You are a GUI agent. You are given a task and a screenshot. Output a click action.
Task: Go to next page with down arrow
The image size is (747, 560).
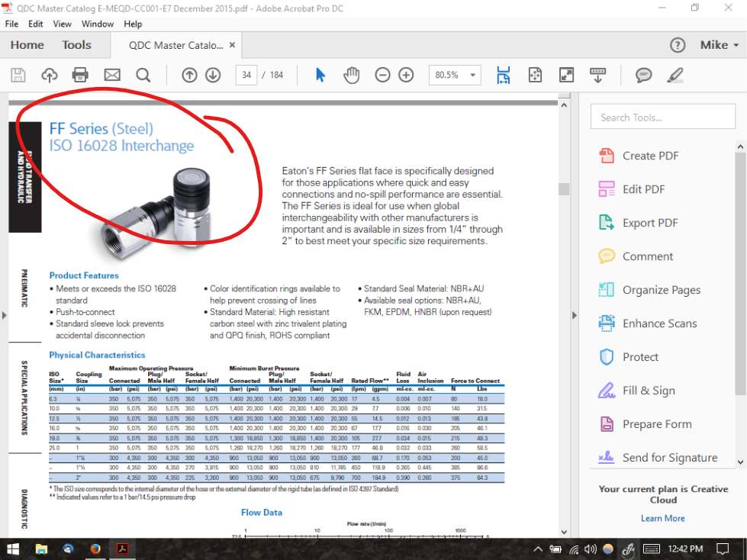point(213,75)
